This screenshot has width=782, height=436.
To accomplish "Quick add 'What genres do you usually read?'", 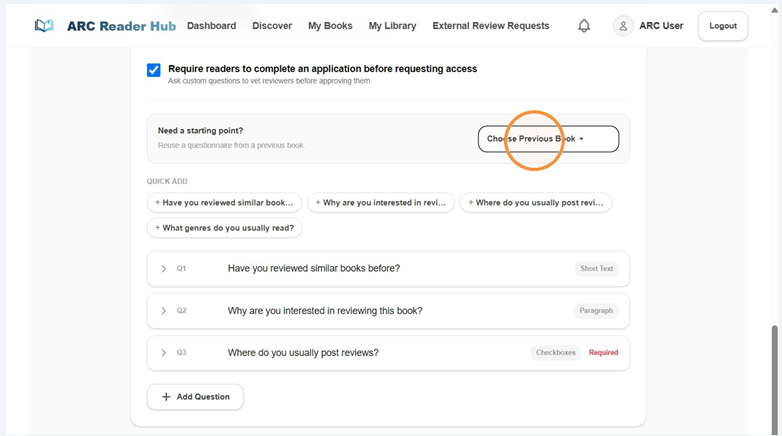I will coord(224,228).
